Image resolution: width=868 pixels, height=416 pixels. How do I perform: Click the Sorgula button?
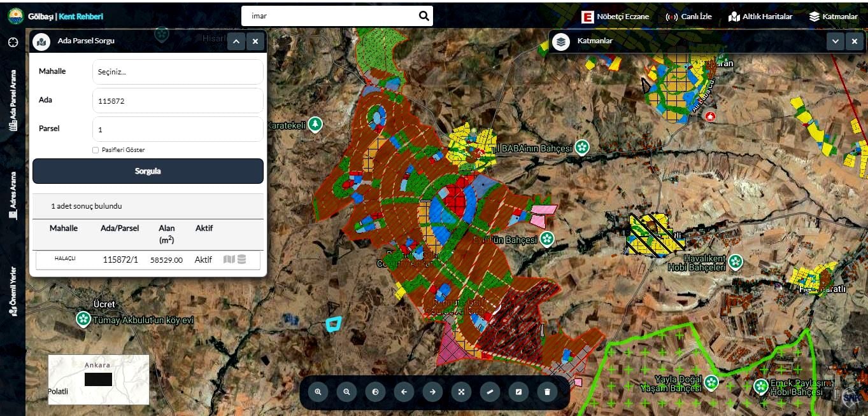pyautogui.click(x=148, y=171)
